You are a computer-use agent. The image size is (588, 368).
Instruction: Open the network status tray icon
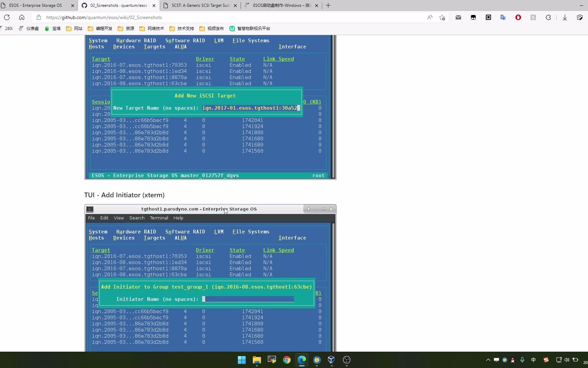click(559, 360)
